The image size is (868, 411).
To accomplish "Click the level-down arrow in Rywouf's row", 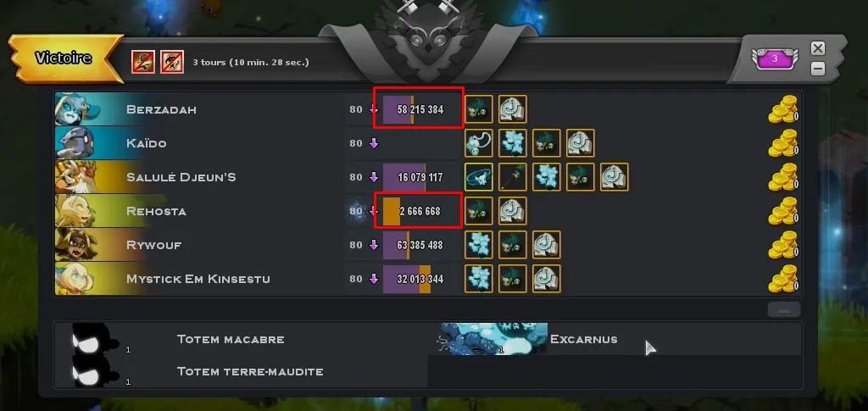I will [374, 245].
